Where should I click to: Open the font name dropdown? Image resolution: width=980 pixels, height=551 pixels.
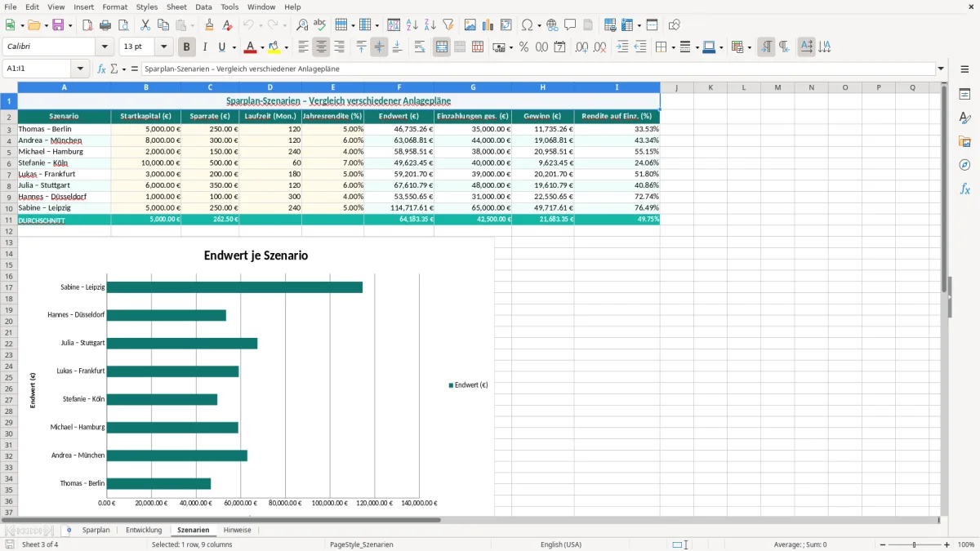tap(105, 47)
